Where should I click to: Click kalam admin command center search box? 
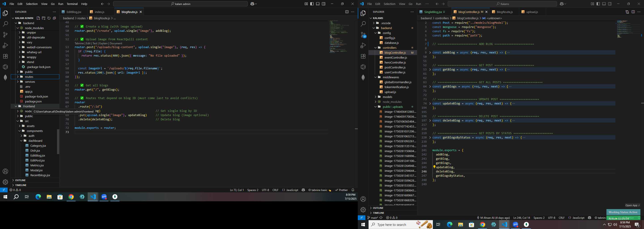(x=180, y=4)
